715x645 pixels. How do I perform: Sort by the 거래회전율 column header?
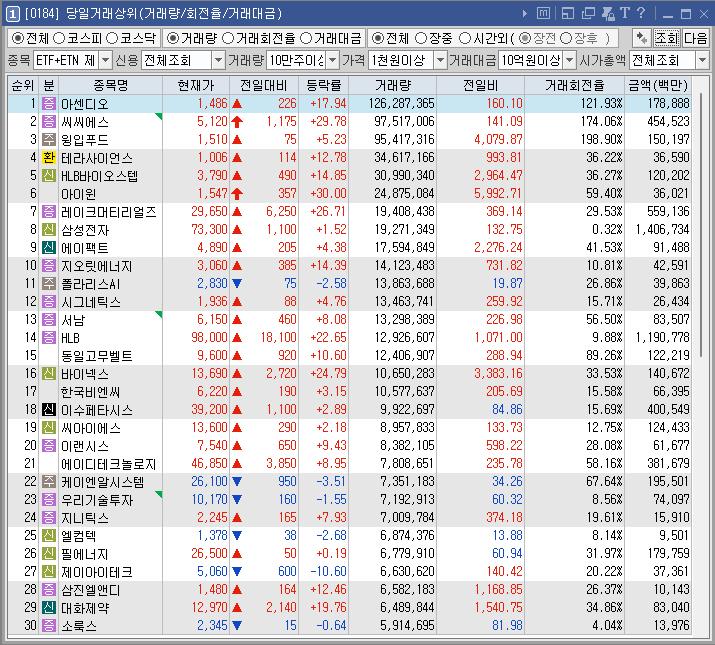pos(574,85)
